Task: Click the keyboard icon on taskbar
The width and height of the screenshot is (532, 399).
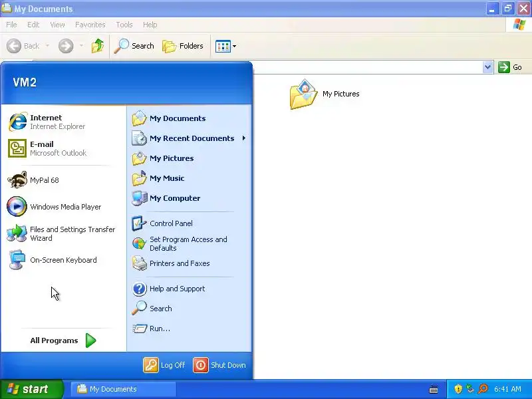Action: [x=434, y=389]
